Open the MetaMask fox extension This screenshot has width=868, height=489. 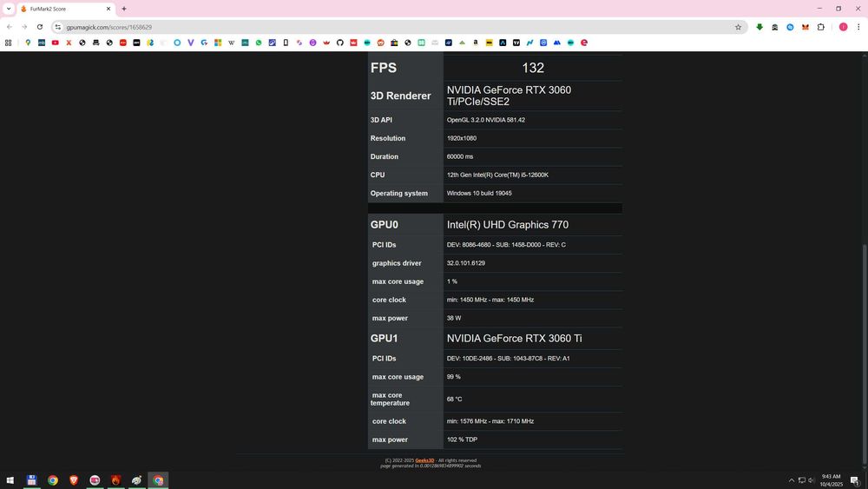pos(806,27)
